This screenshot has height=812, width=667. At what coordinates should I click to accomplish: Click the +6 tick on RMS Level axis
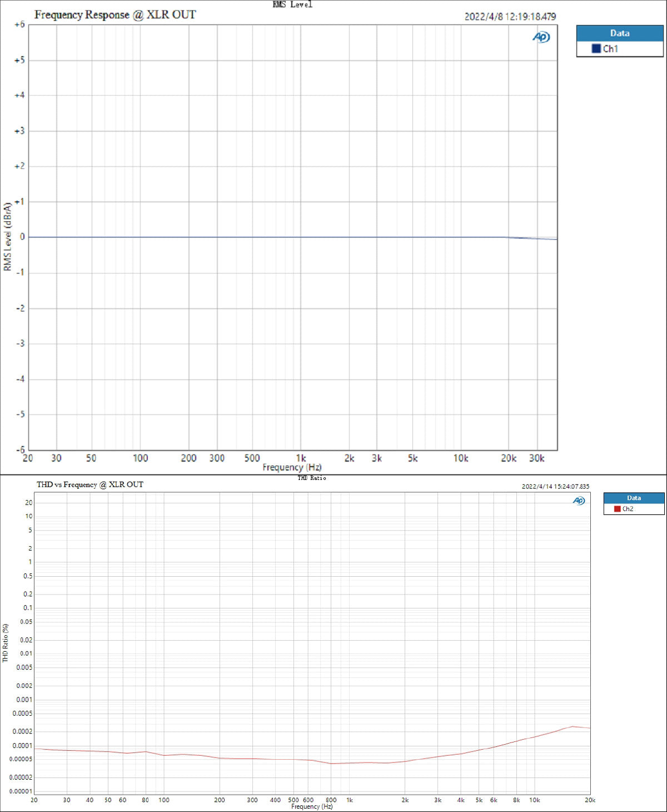(19, 24)
